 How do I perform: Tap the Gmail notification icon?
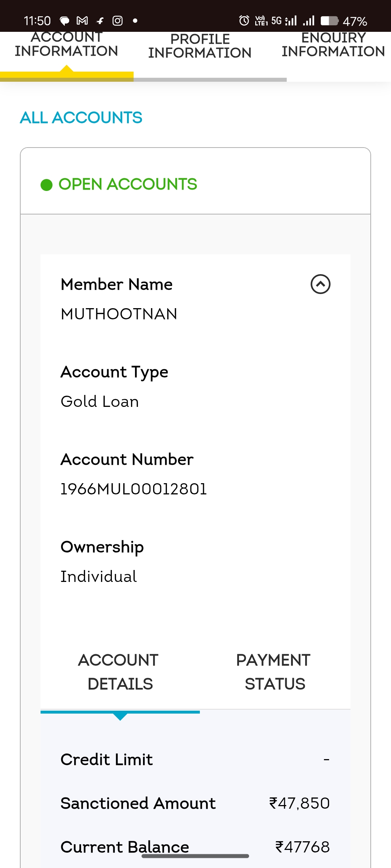pyautogui.click(x=82, y=21)
